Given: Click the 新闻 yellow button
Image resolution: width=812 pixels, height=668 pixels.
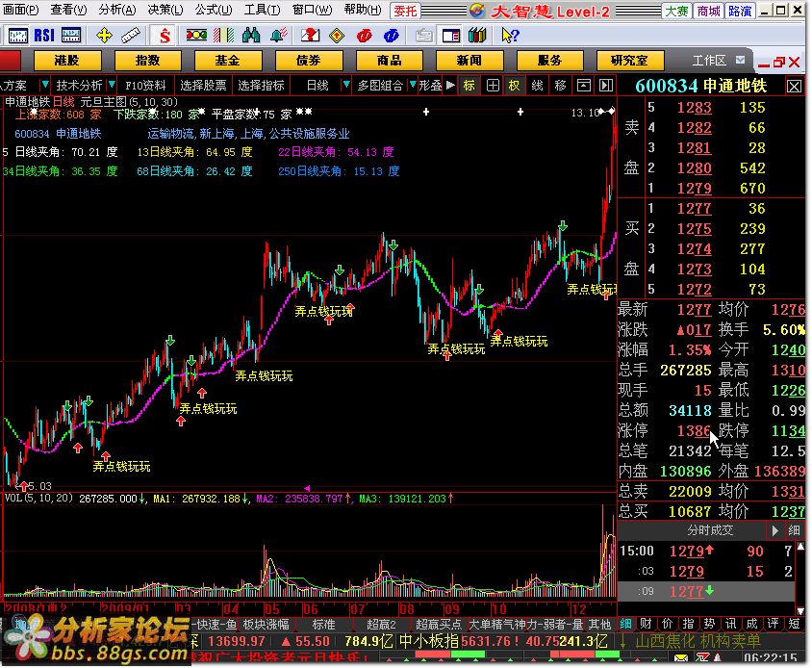Looking at the screenshot, I should (x=469, y=60).
